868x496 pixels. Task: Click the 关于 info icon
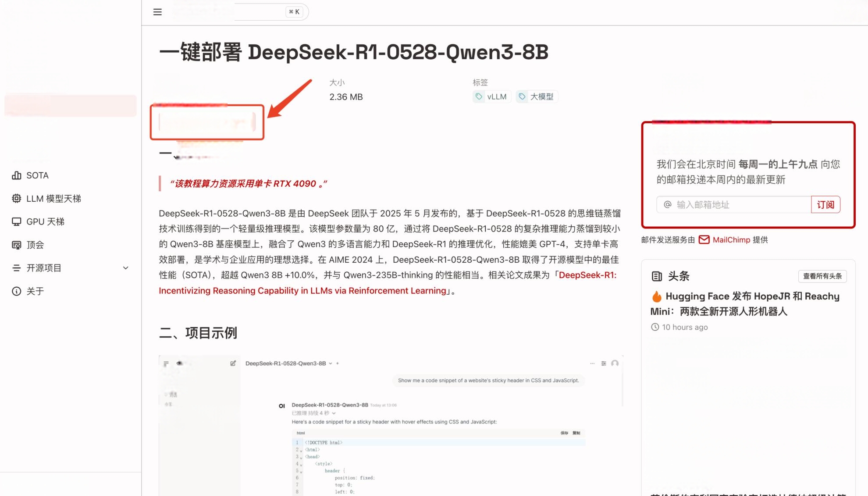pyautogui.click(x=17, y=291)
